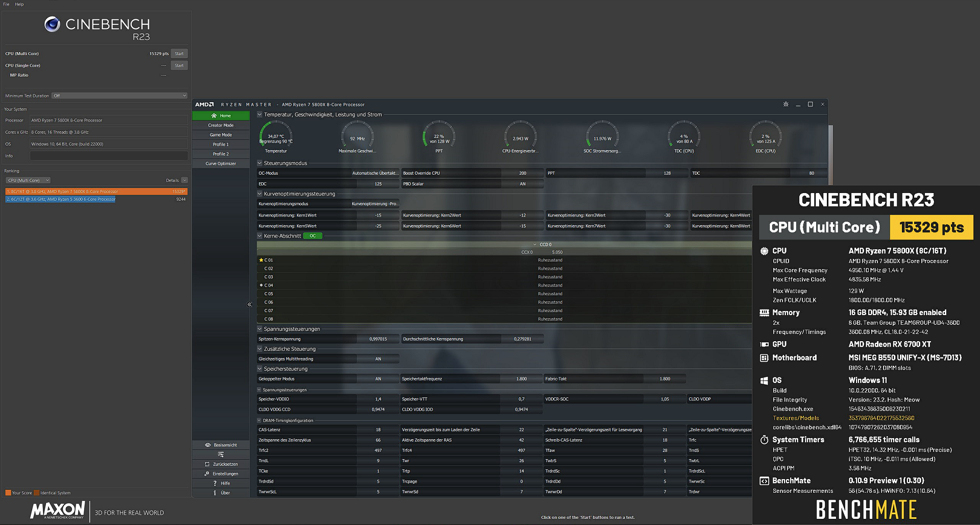Click the Cinebench logo sphere
The image size is (980, 525).
[x=52, y=24]
